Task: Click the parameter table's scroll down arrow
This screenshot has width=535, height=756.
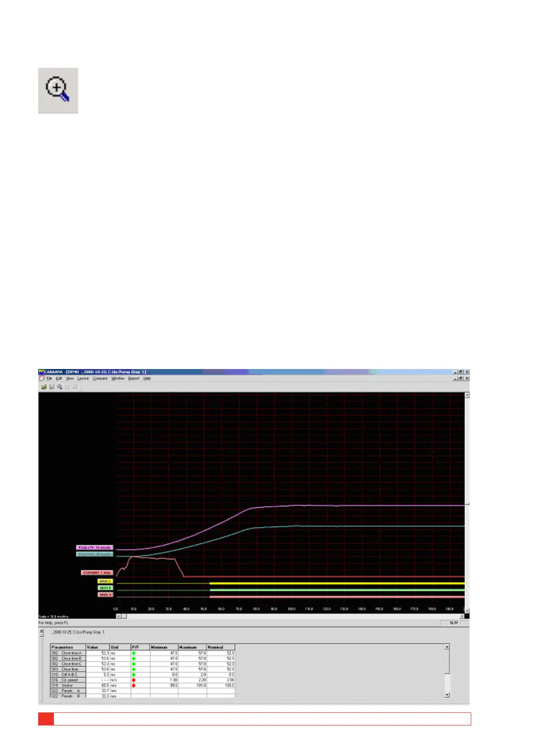Action: pyautogui.click(x=447, y=695)
